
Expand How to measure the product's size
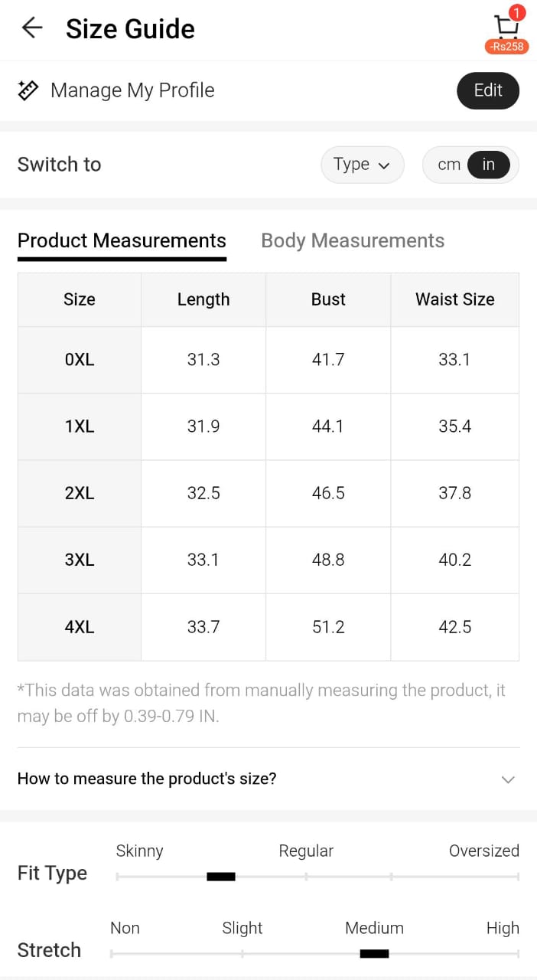(147, 779)
